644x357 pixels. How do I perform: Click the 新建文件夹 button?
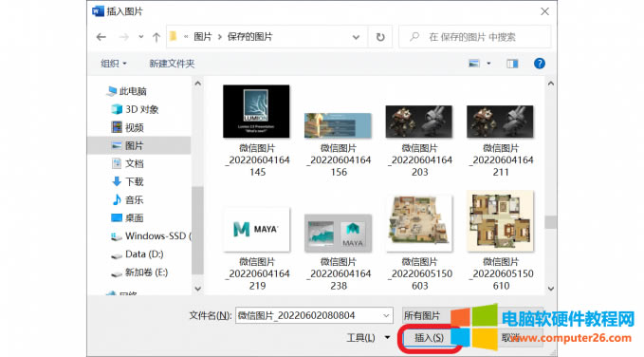172,64
